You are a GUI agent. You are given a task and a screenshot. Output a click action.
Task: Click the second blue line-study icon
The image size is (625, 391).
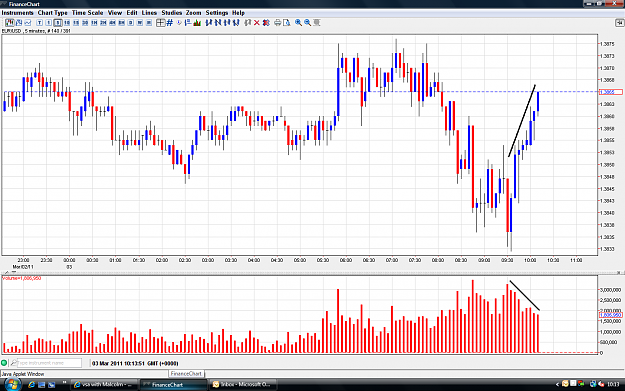point(218,23)
